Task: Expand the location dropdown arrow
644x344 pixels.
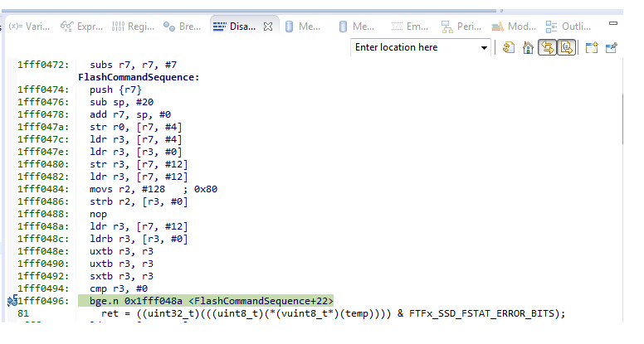Action: pyautogui.click(x=484, y=48)
